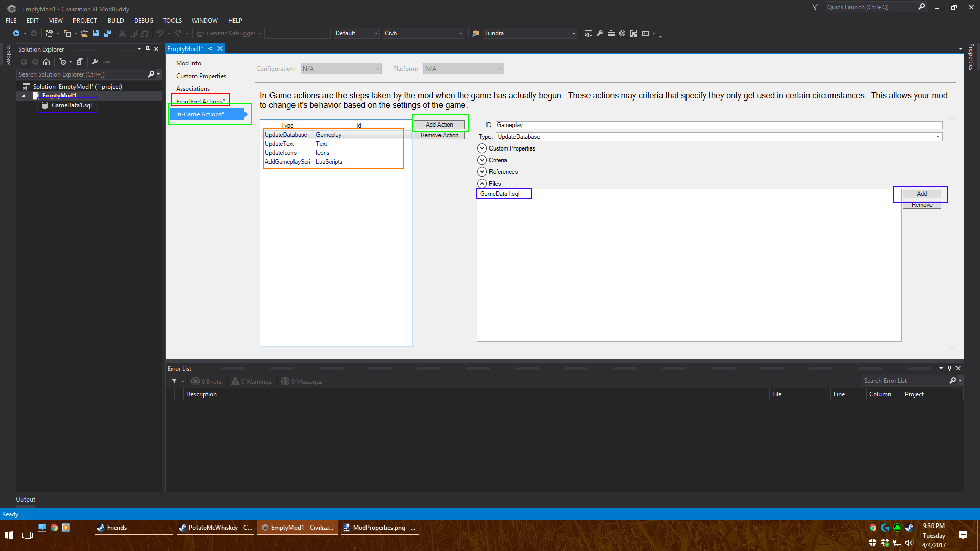This screenshot has width=980, height=551.
Task: Click the Add Action button
Action: click(439, 124)
